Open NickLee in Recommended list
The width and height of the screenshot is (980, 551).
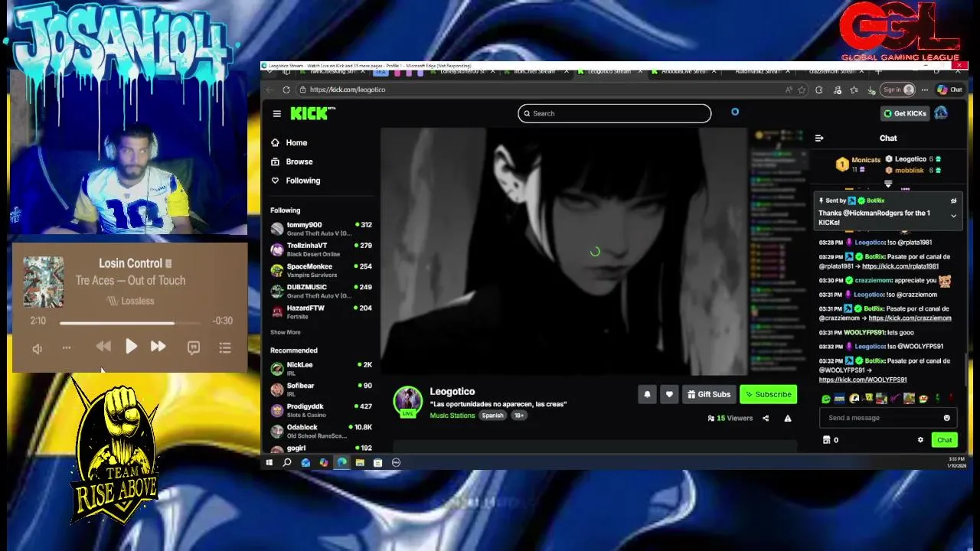(322, 368)
